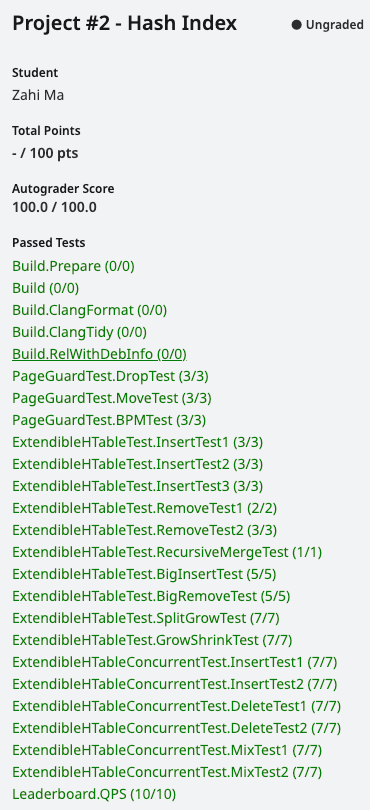
Task: Open the Build (0/0) test result
Action: [45, 288]
